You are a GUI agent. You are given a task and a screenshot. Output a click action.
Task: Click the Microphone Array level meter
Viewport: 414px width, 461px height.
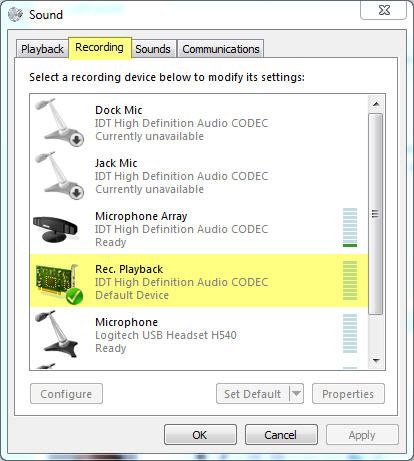click(x=350, y=228)
